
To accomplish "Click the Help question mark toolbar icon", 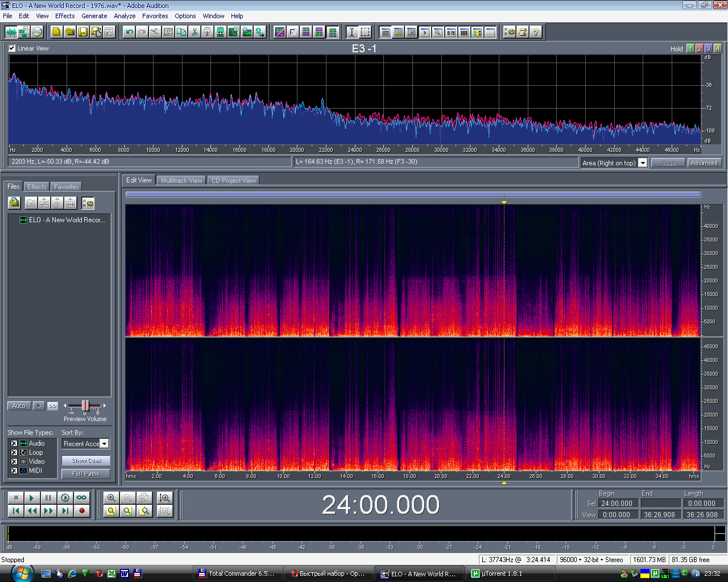I will pyautogui.click(x=536, y=32).
